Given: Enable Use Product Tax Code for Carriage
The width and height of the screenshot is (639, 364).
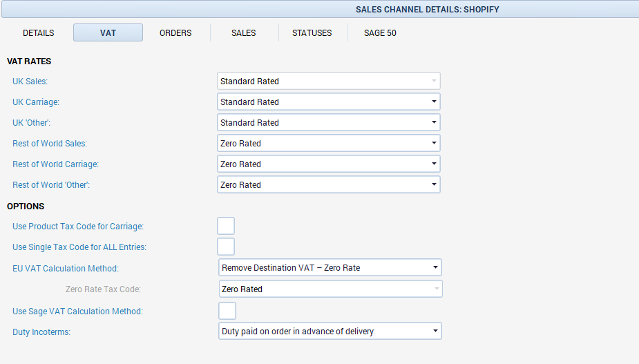Looking at the screenshot, I should [x=226, y=226].
